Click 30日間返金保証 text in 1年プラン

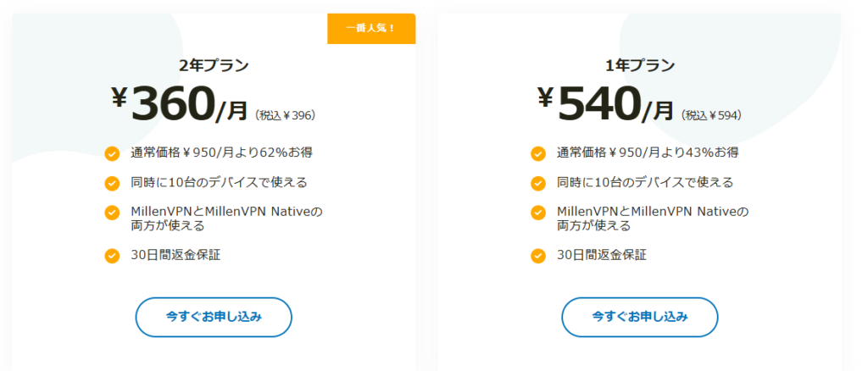click(x=600, y=255)
